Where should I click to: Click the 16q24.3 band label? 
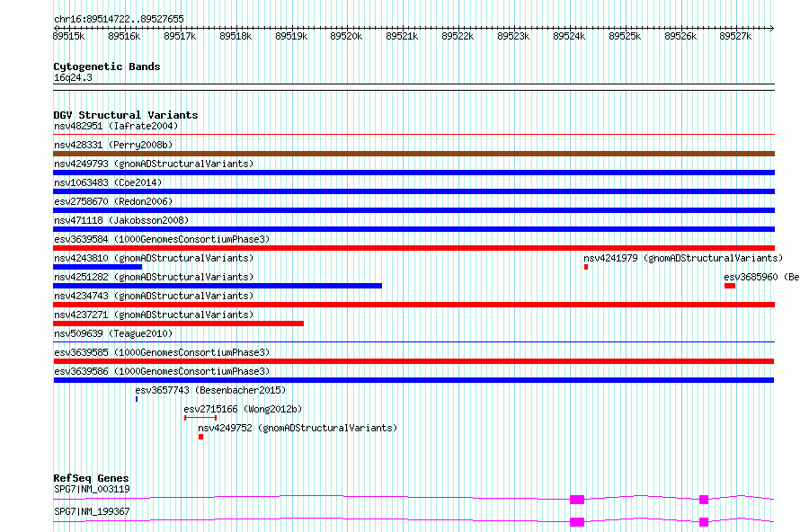[x=73, y=77]
